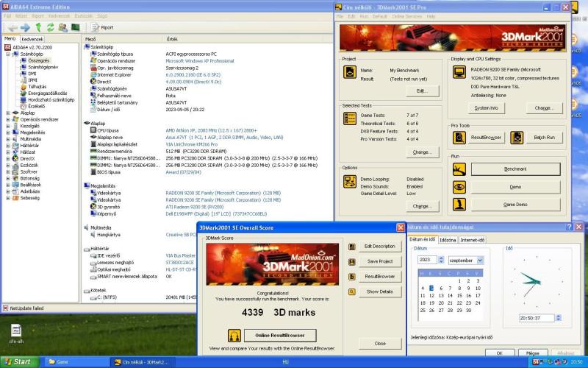Click magnifier icon beside ResultBrowser in Pro Tools

tap(459, 138)
